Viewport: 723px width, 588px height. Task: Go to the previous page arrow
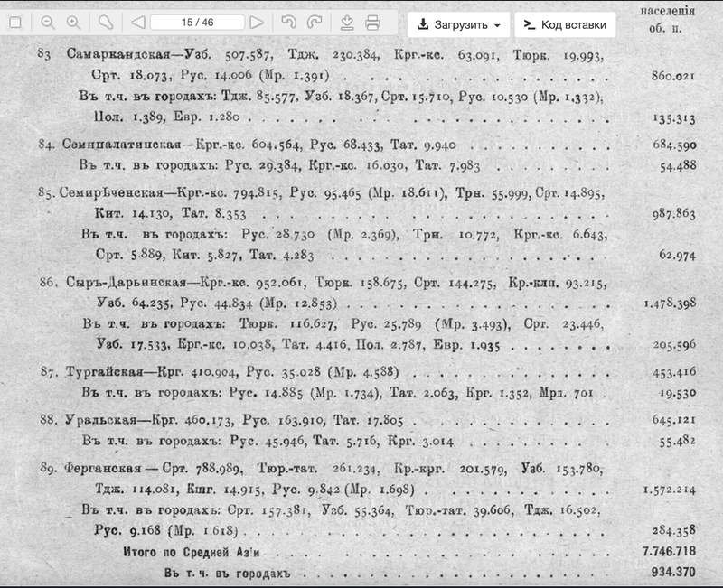point(138,23)
